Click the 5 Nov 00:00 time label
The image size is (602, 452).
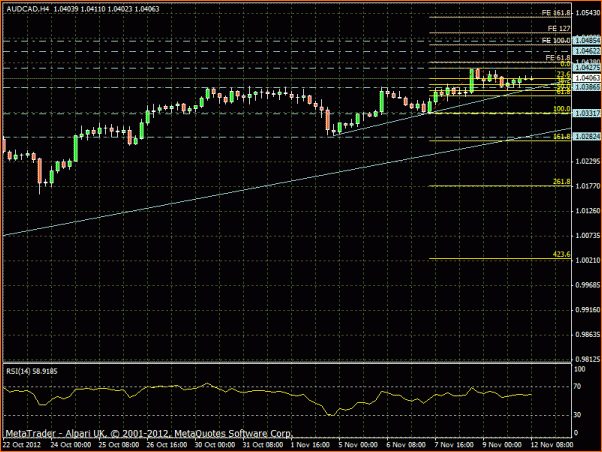pos(358,445)
